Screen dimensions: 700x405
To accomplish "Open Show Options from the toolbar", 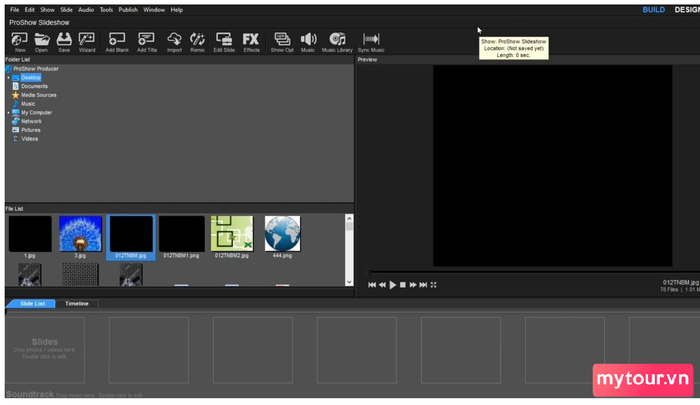I will click(282, 42).
